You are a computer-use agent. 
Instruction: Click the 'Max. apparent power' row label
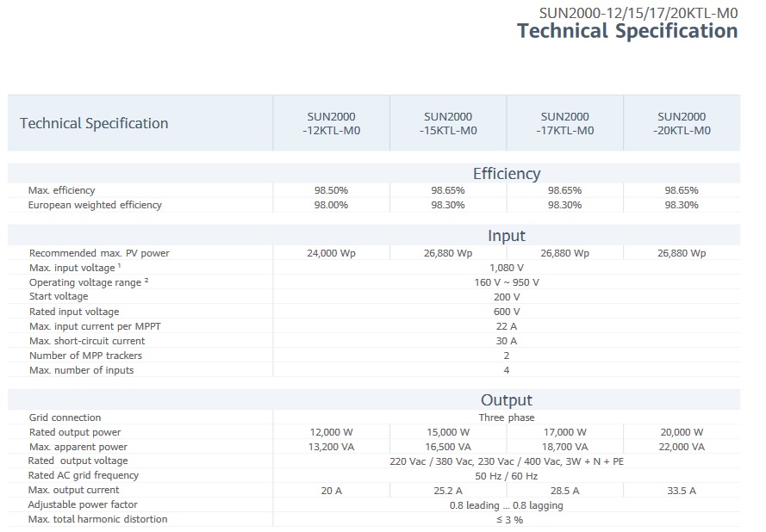coord(78,447)
